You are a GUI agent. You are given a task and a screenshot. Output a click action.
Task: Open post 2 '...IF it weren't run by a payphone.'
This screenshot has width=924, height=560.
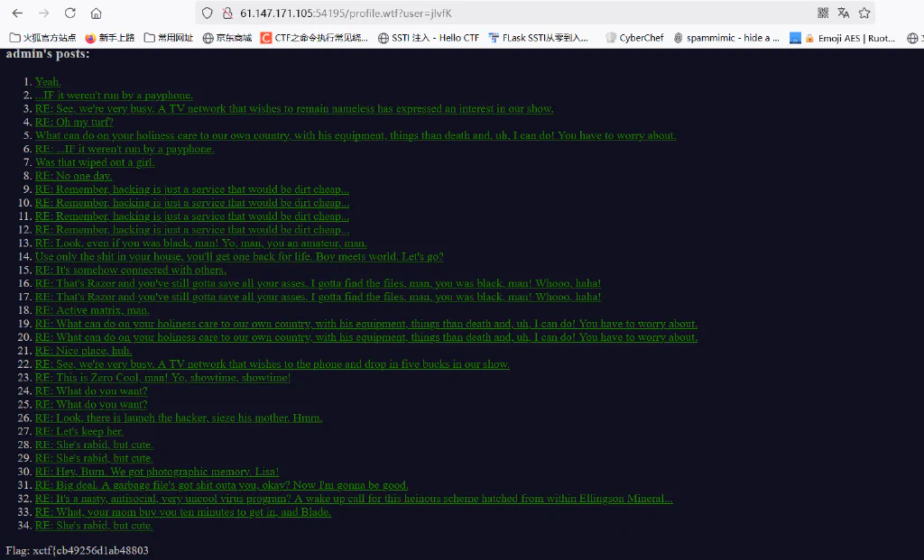tap(114, 96)
